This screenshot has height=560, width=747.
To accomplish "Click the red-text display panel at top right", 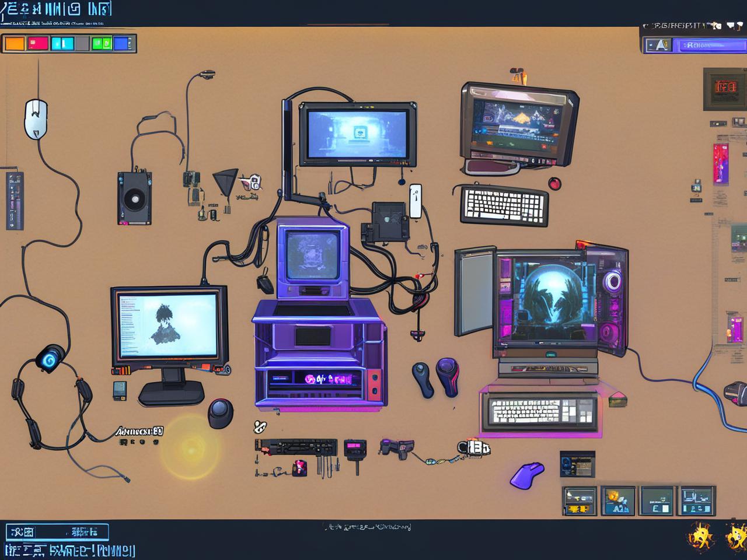I will pos(724,88).
